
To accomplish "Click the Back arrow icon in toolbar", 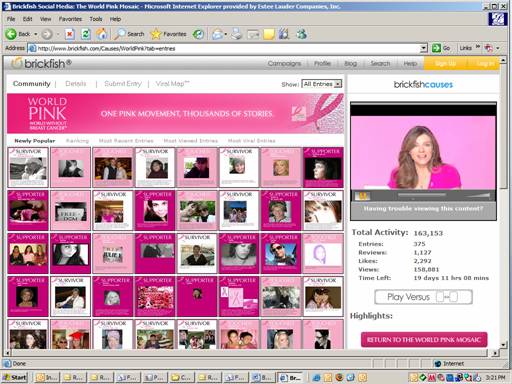I will pos(11,34).
